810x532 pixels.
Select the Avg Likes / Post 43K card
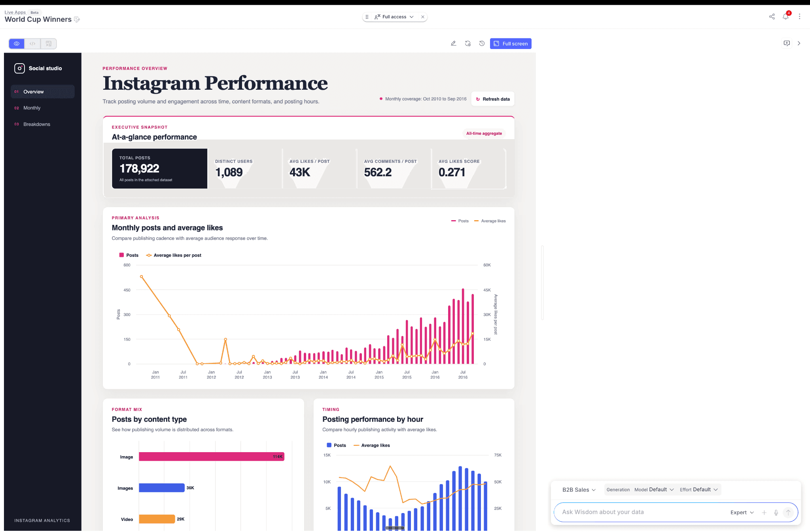pos(320,169)
